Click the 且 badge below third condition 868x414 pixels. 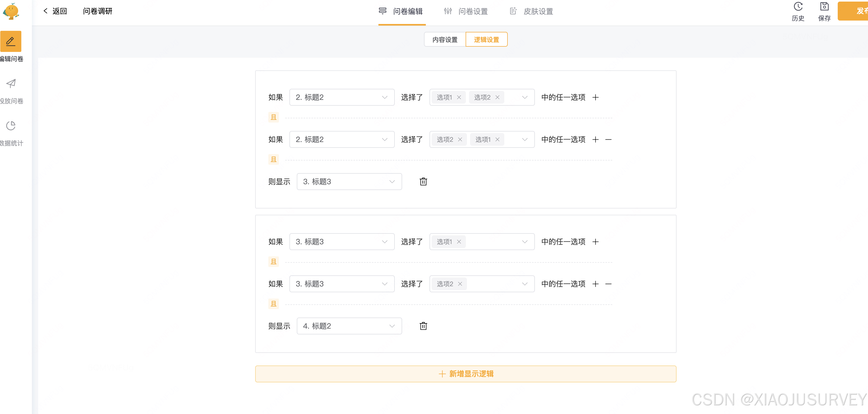point(273,262)
